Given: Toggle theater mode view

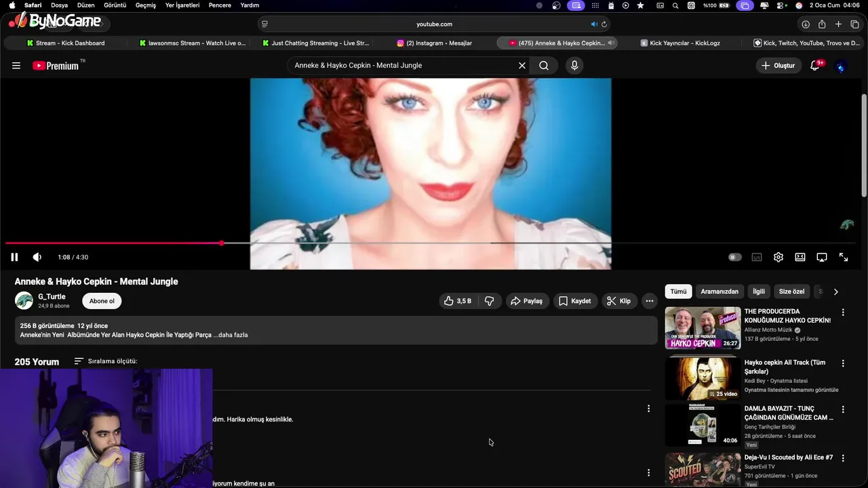Looking at the screenshot, I should point(800,257).
